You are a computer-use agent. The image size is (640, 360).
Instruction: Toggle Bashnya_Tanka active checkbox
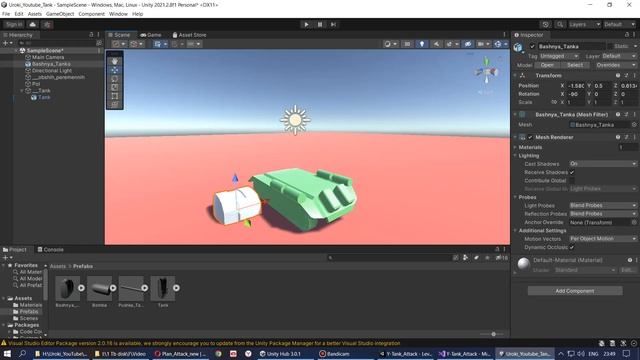pyautogui.click(x=532, y=47)
